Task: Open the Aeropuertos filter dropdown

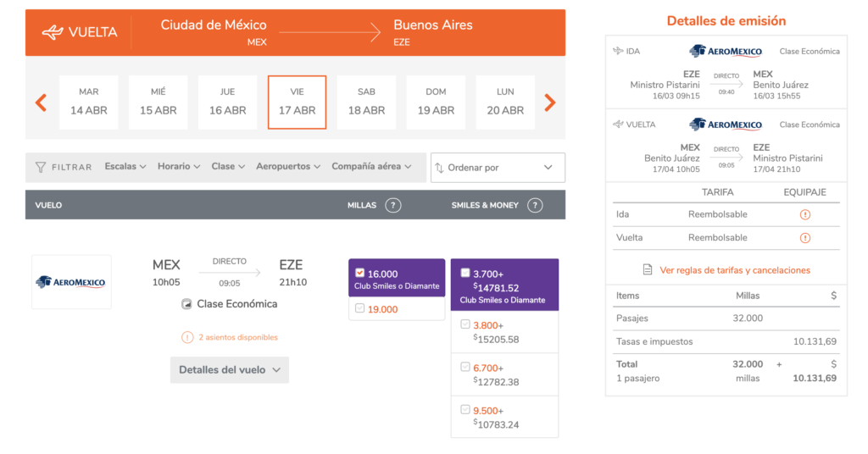Action: pyautogui.click(x=288, y=167)
